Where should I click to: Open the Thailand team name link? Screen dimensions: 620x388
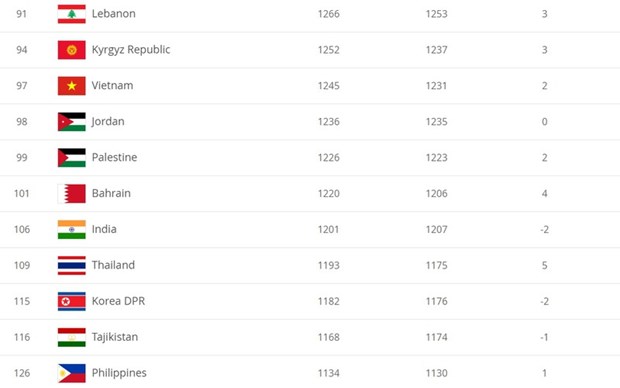pos(113,265)
